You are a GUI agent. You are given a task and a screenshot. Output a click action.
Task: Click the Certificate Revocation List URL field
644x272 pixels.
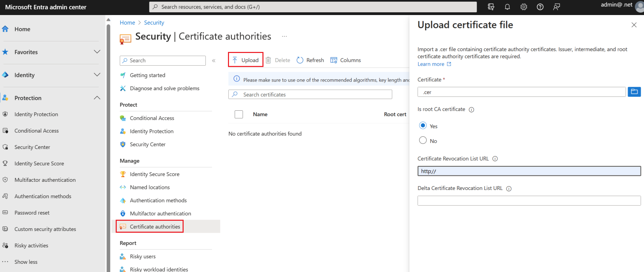tap(529, 171)
